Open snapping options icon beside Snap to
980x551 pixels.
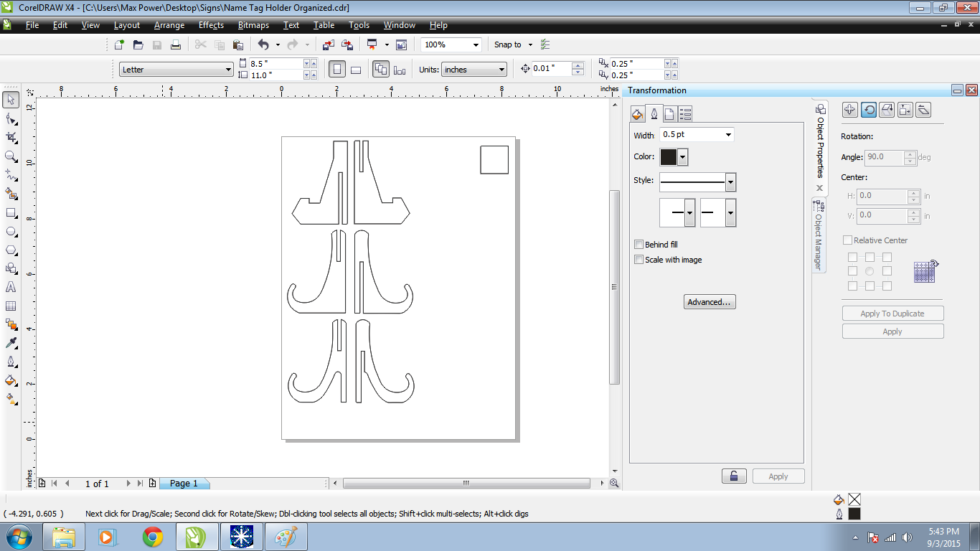545,44
